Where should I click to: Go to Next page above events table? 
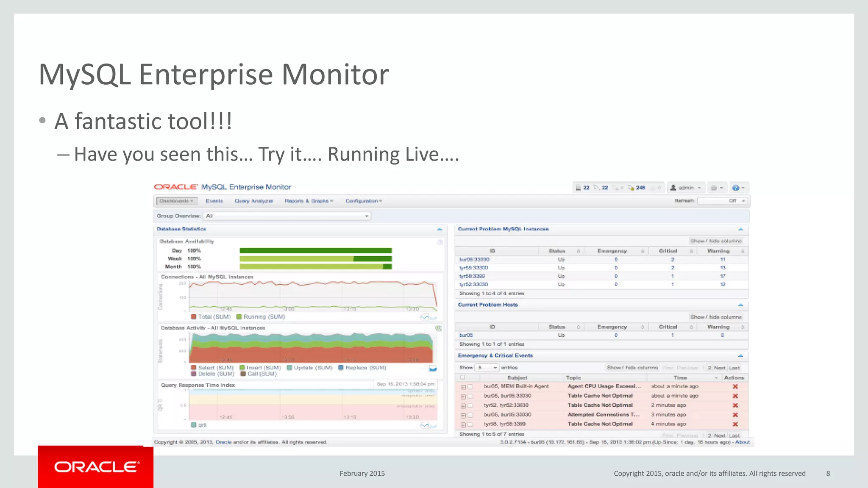click(720, 368)
